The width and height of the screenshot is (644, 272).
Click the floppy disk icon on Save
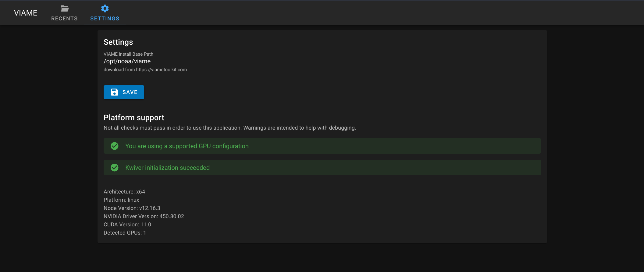(x=114, y=92)
